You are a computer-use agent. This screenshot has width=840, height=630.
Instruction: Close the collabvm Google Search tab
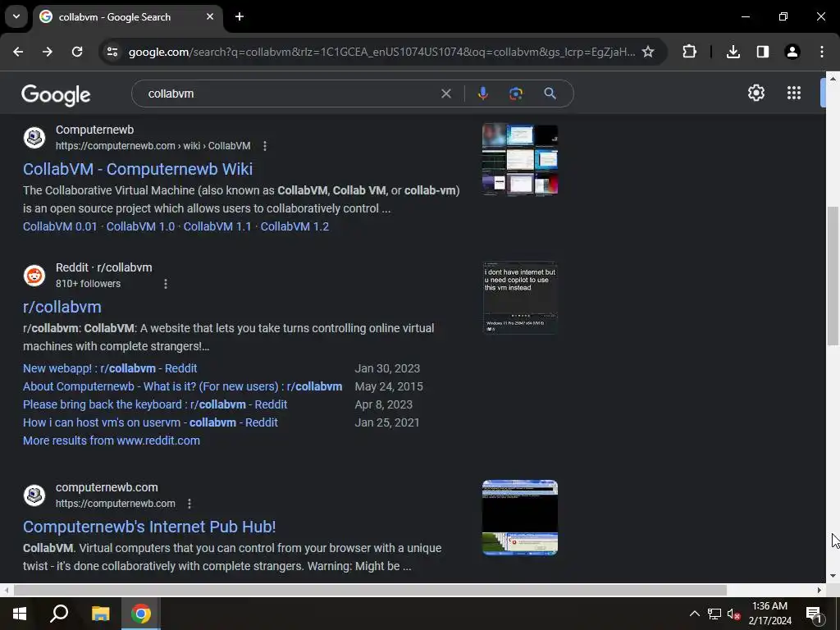coord(210,16)
